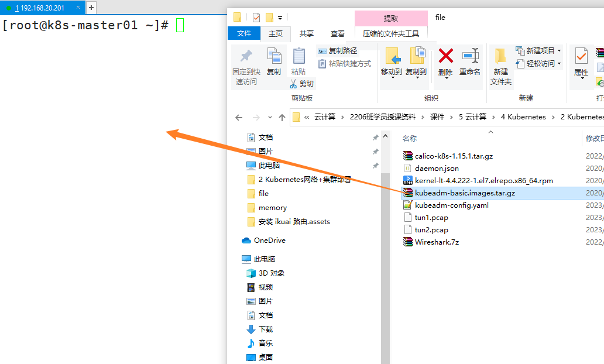This screenshot has height=364, width=604.
Task: Click the Cut (剪切) scissors icon
Action: click(293, 84)
